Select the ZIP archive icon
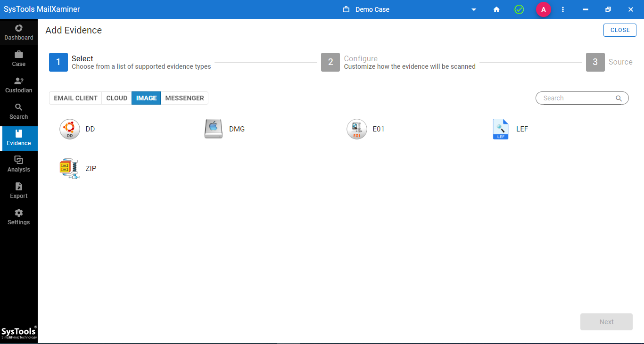Viewport: 644px width, 344px height. [x=70, y=169]
